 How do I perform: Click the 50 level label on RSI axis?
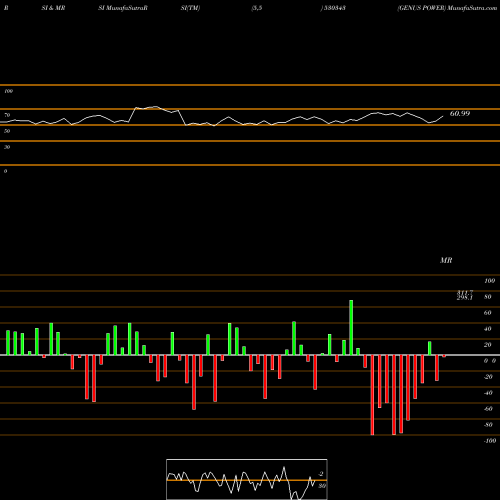coord(7,131)
